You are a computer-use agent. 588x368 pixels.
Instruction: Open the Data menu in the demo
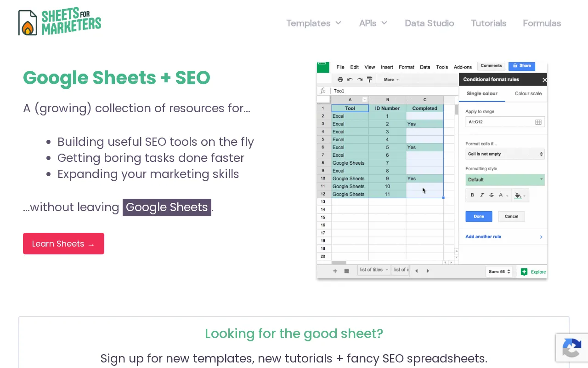point(425,67)
